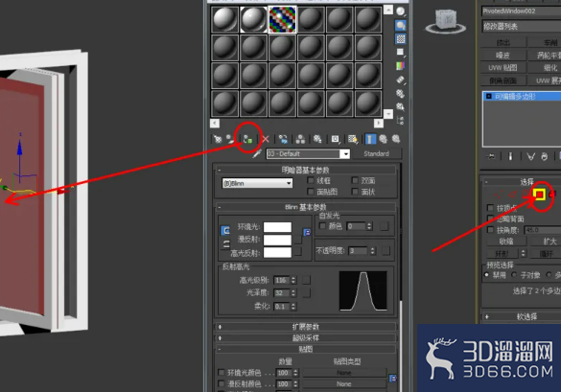
Task: Click the pin stack icon
Action: coord(491,156)
